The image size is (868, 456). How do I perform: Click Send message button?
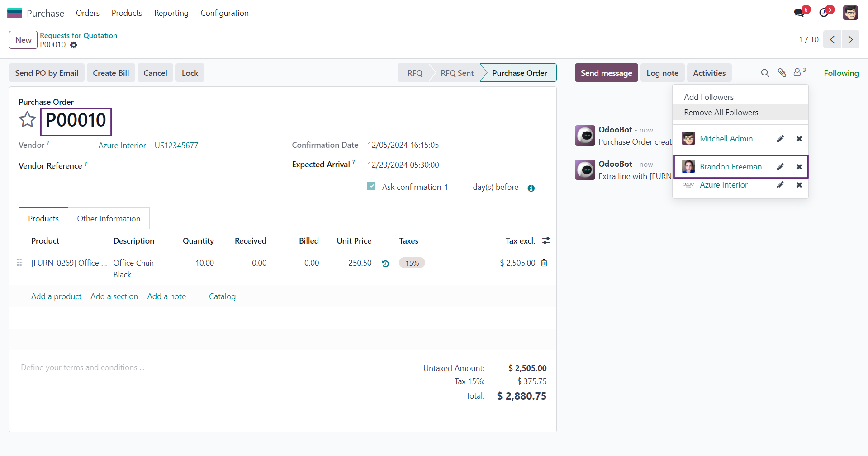pyautogui.click(x=606, y=73)
